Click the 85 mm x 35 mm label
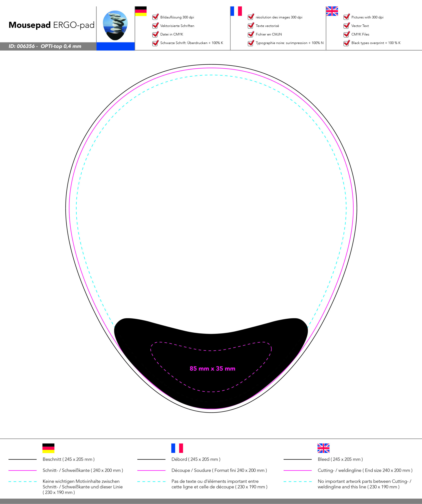 click(x=212, y=369)
